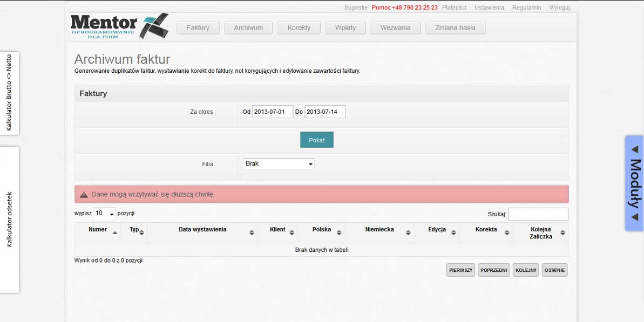Screen dimensions: 644x322
Task: Sort by Kolejna Zaliczka column arrows
Action: click(x=562, y=232)
